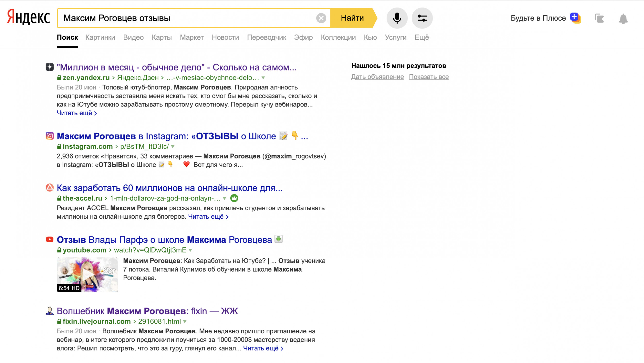The image size is (644, 363).
Task: Click the green verified badge for the-accel.ru
Action: pyautogui.click(x=234, y=198)
